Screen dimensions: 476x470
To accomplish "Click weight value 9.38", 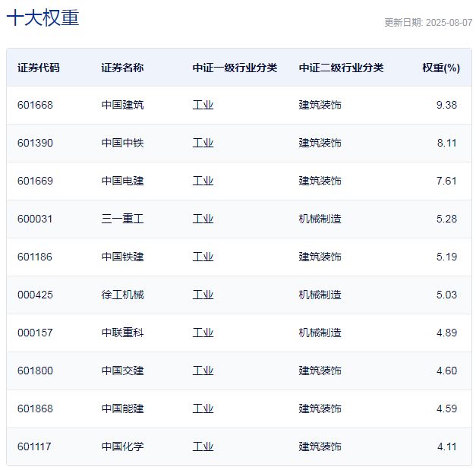I will [446, 105].
